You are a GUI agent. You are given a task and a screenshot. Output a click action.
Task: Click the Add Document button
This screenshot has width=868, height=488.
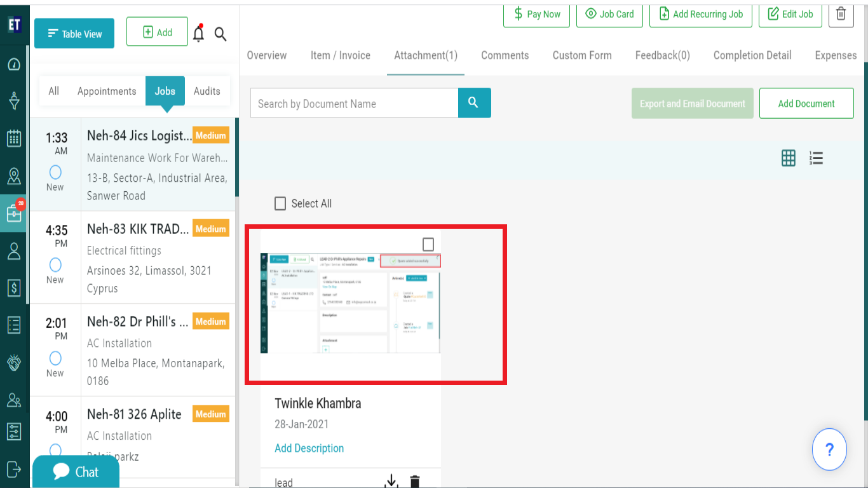pos(806,103)
